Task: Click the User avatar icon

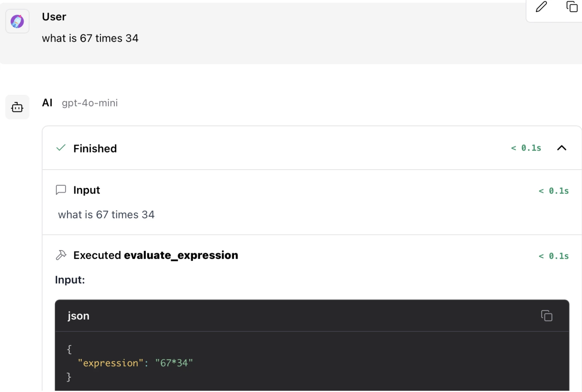Action: coord(17,21)
